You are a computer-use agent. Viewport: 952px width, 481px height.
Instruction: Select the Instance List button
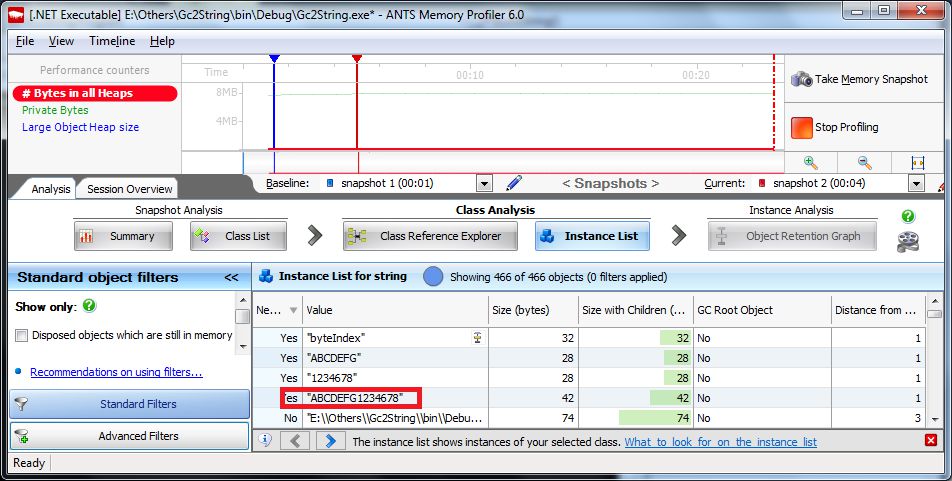[x=592, y=236]
